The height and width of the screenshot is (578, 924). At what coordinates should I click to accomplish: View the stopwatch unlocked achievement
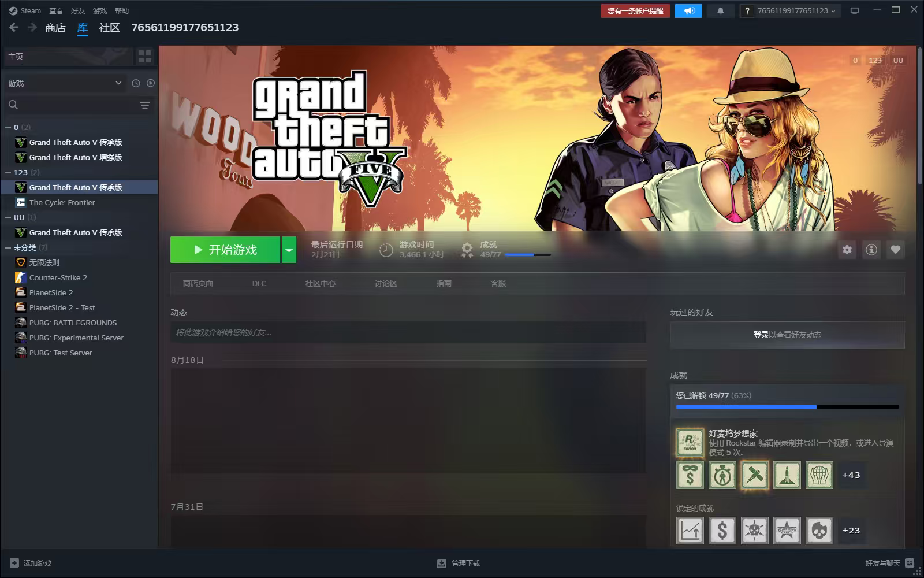722,475
